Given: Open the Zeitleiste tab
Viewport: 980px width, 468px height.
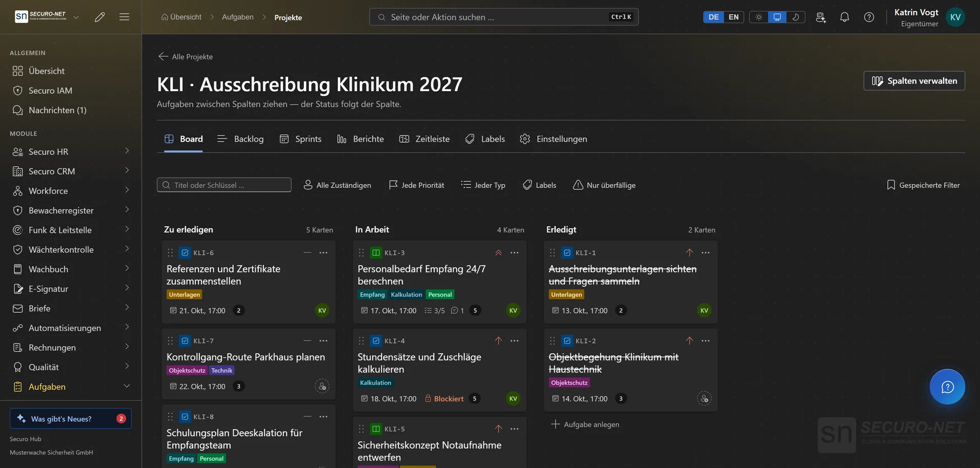Looking at the screenshot, I should click(x=424, y=139).
